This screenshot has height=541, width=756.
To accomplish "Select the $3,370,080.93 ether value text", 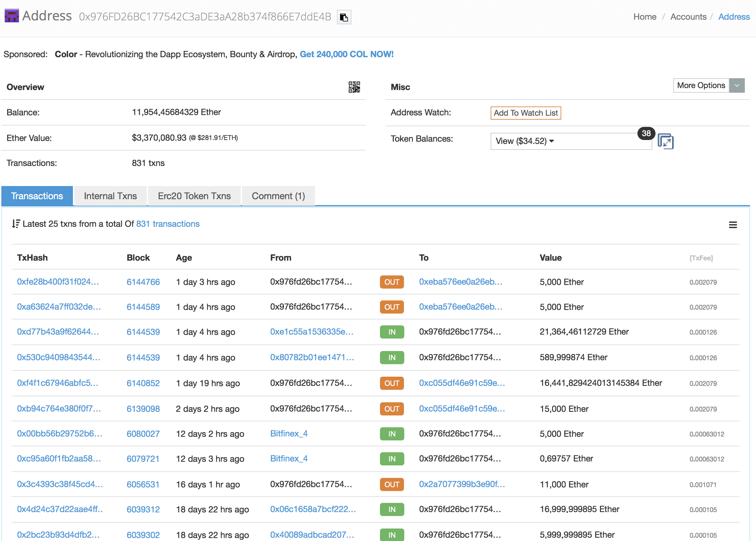I will click(x=159, y=138).
